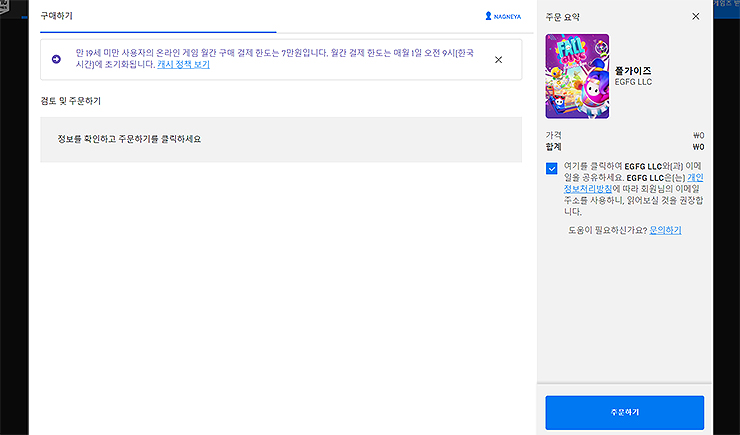
Task: Select the 구매하기 tab
Action: coord(57,16)
